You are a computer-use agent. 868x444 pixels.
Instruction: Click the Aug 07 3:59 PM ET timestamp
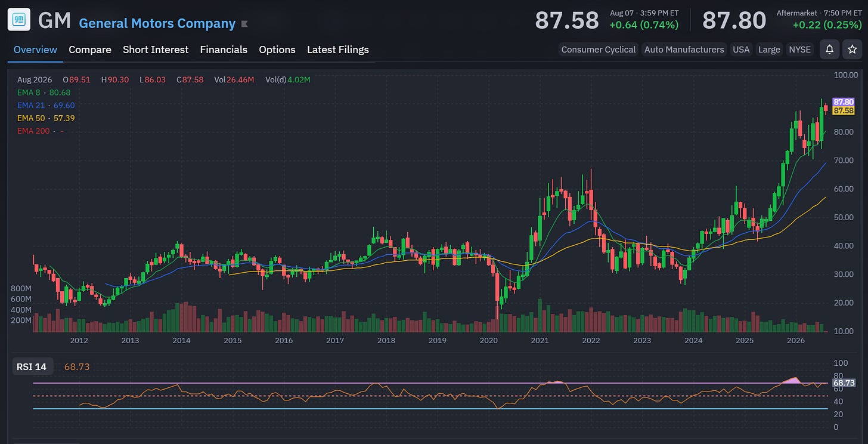point(644,13)
